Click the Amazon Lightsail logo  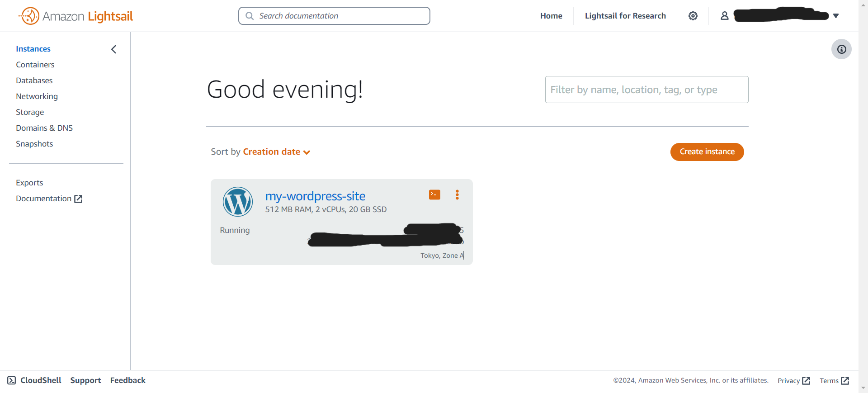tap(75, 16)
